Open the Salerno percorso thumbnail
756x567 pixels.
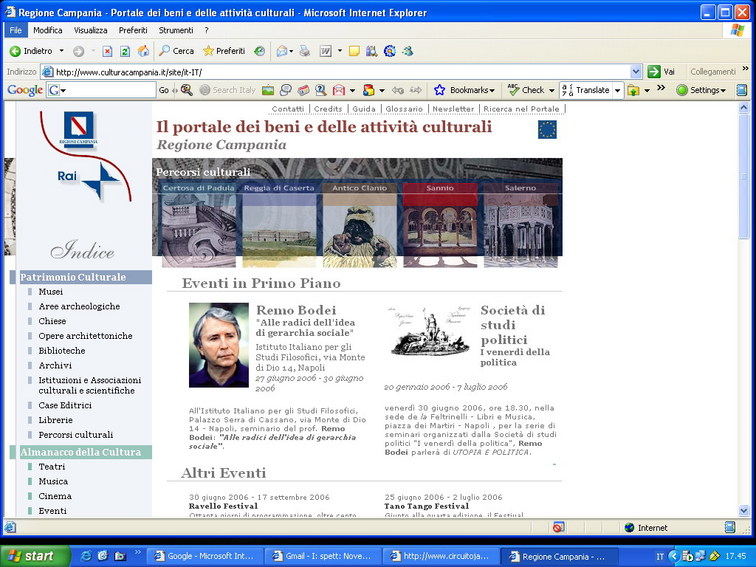point(521,225)
